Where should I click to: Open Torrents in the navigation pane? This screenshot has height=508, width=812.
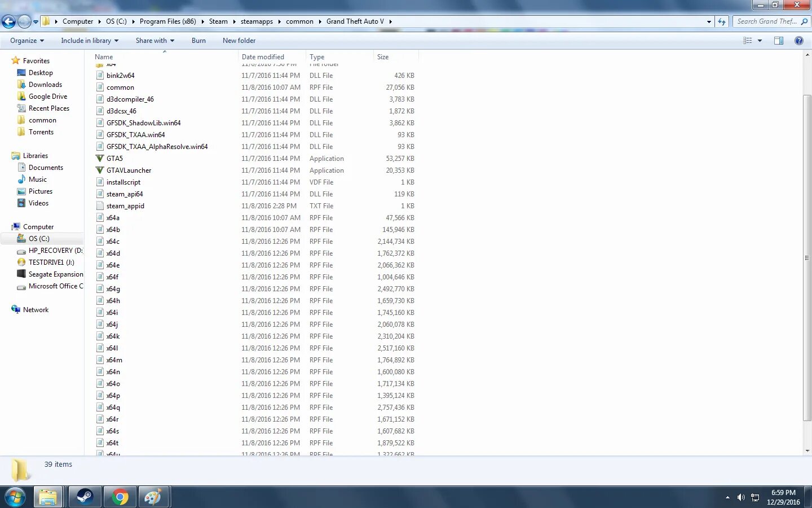click(41, 132)
